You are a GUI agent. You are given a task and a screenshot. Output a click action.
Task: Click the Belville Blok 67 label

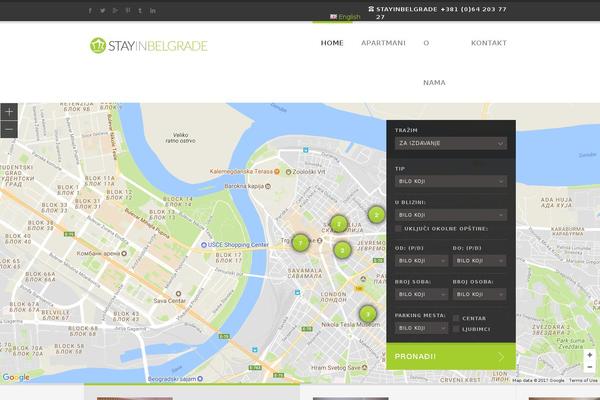55,315
